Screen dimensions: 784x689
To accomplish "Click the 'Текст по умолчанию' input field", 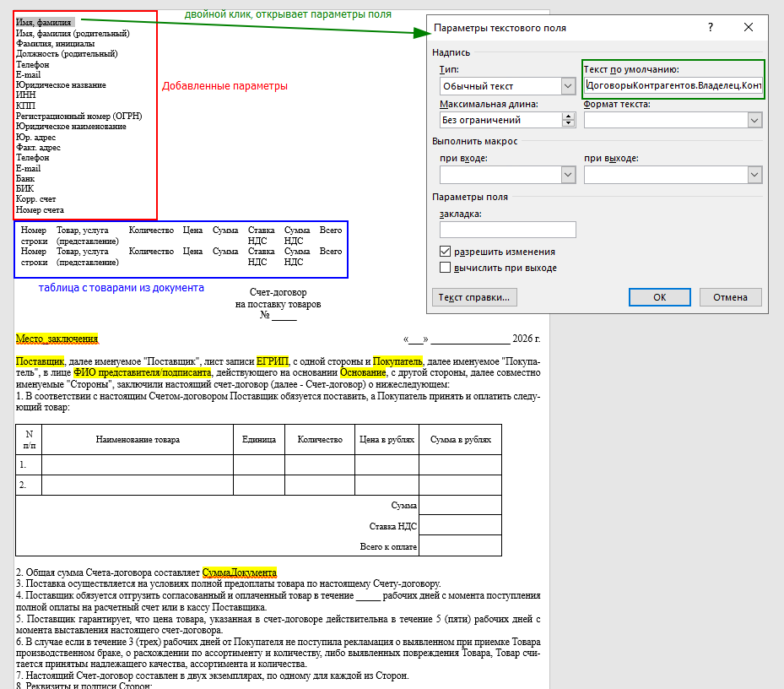I will tap(673, 85).
